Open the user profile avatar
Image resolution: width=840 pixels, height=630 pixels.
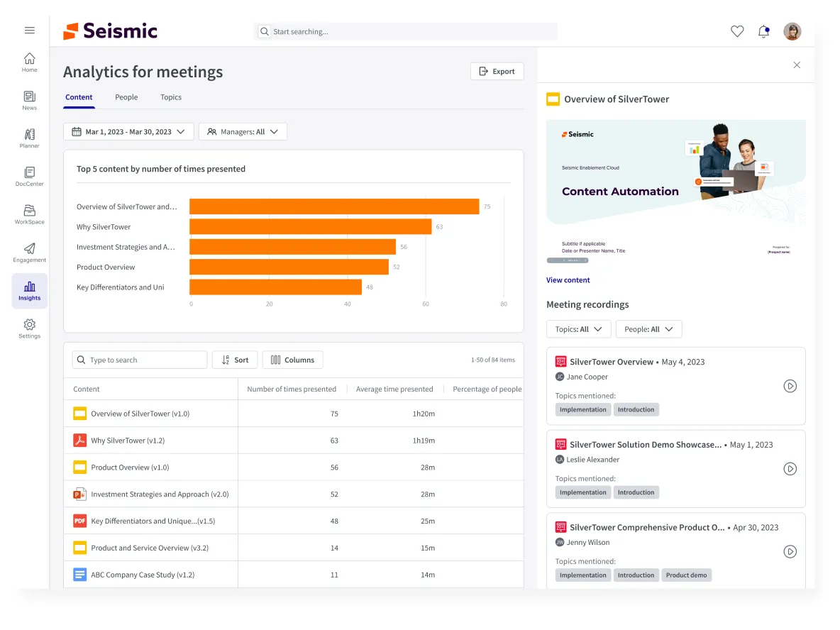pos(792,31)
